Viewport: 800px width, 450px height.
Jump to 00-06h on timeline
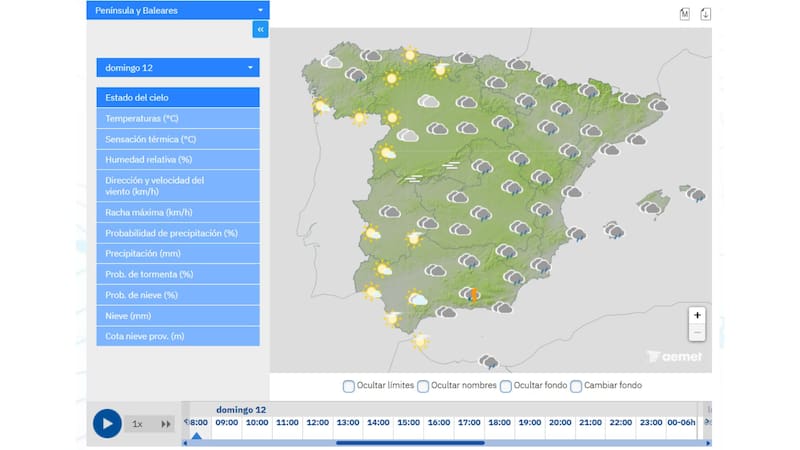681,422
